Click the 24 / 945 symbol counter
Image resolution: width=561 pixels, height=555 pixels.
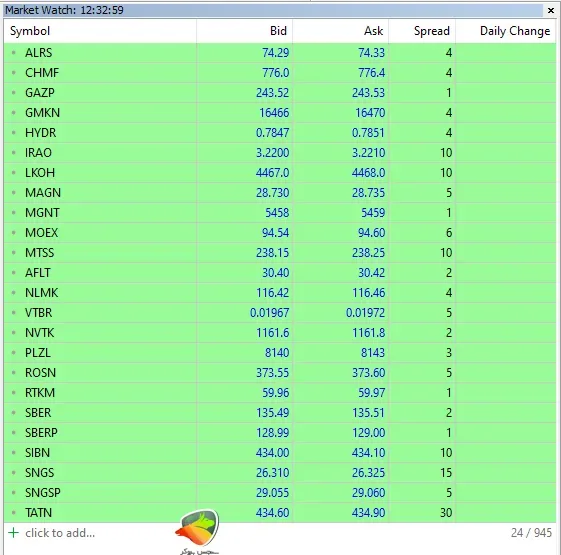click(531, 533)
